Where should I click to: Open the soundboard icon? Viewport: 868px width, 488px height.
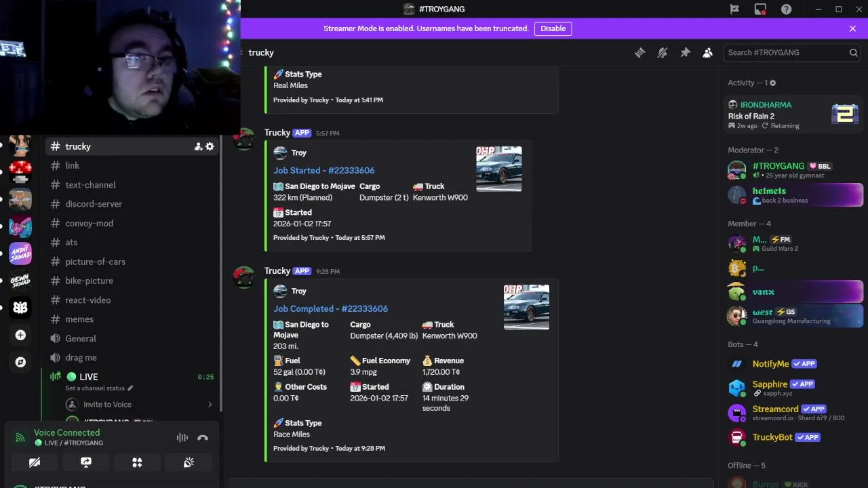tap(189, 462)
